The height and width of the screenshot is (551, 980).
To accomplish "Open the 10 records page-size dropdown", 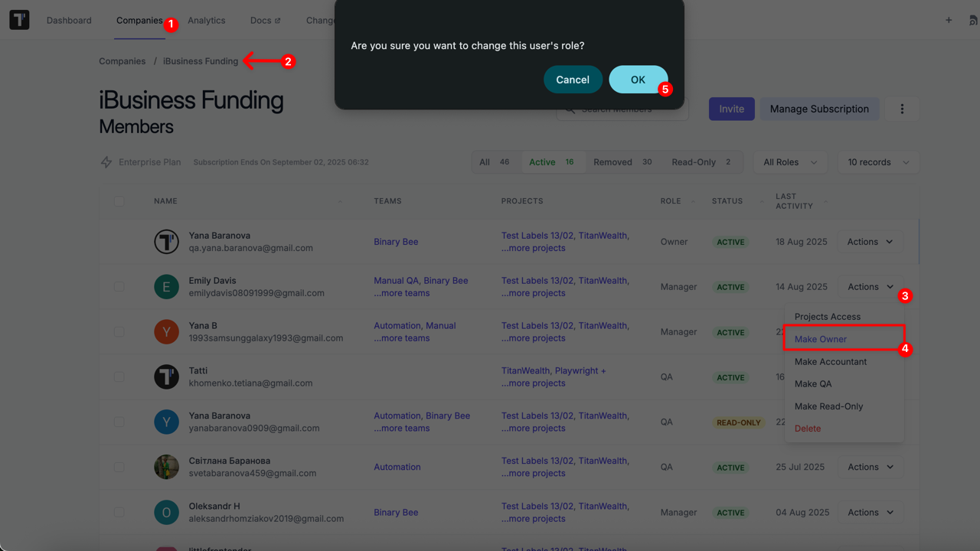I will [878, 162].
